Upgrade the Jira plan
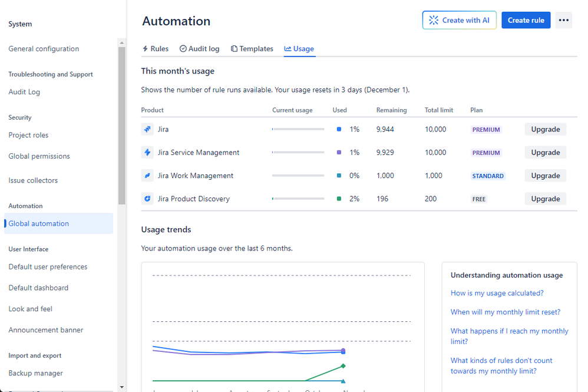588x392 pixels. coord(545,130)
